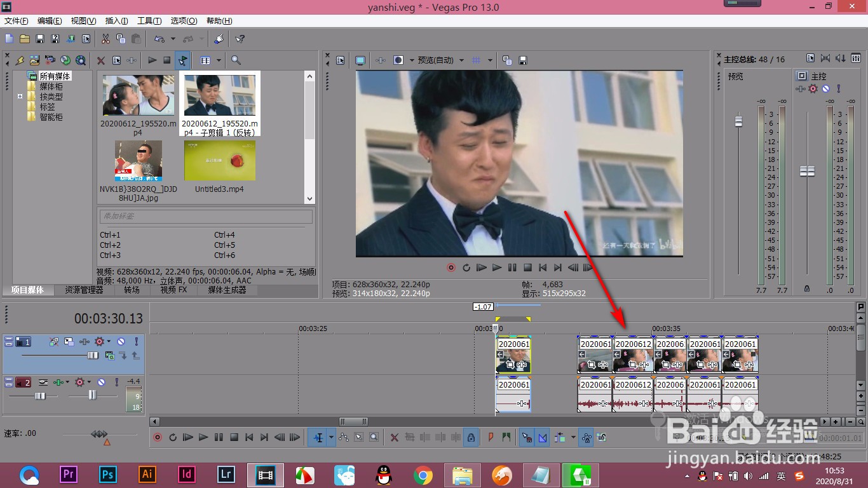Click the Cut scissors icon
Image resolution: width=868 pixels, height=488 pixels.
point(105,39)
